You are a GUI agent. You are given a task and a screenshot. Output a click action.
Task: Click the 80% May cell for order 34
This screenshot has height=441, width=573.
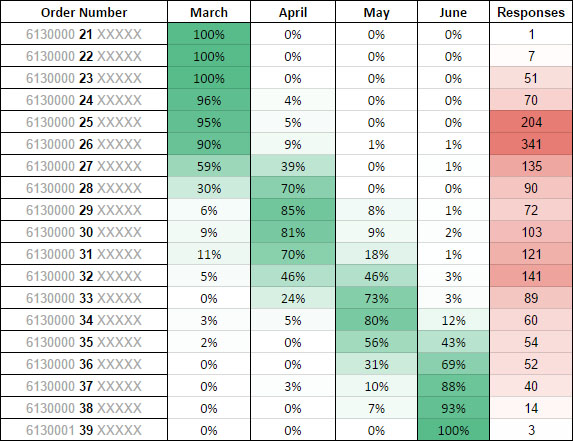coord(376,320)
